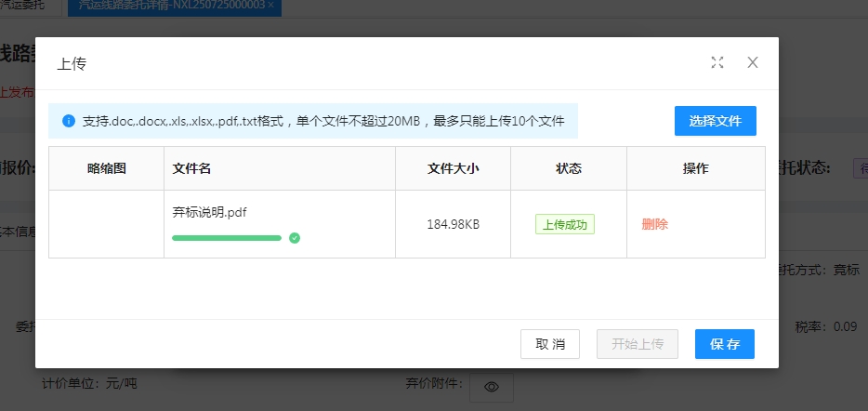The image size is (868, 411).
Task: Click the 操作 column header
Action: (696, 169)
